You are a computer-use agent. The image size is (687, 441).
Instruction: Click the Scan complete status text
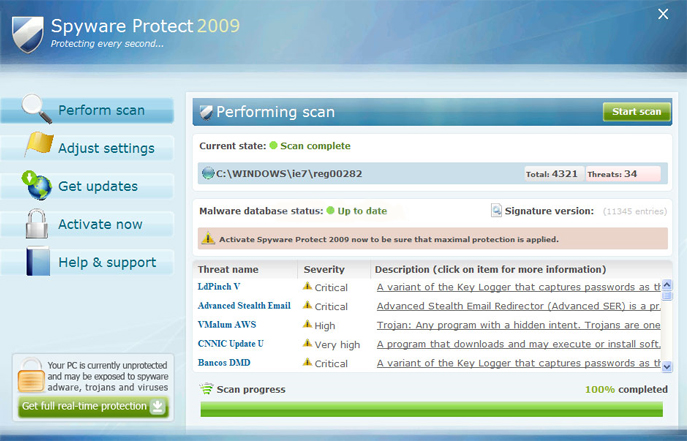315,146
